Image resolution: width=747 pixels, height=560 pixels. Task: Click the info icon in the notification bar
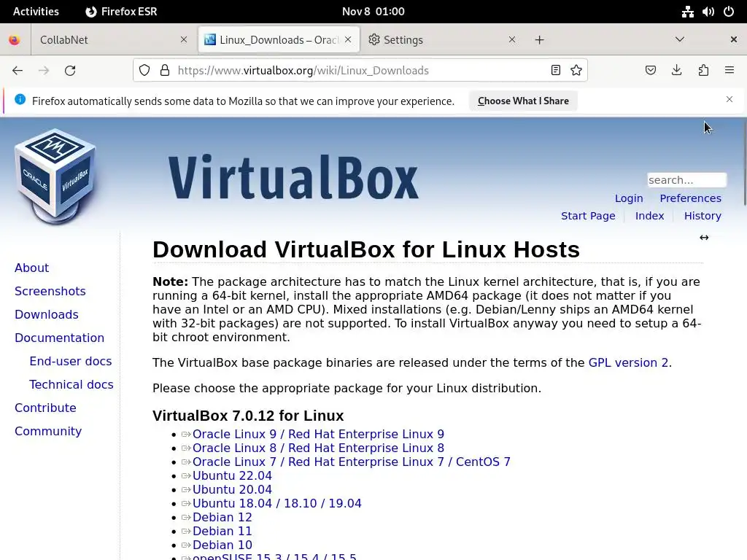(20, 99)
